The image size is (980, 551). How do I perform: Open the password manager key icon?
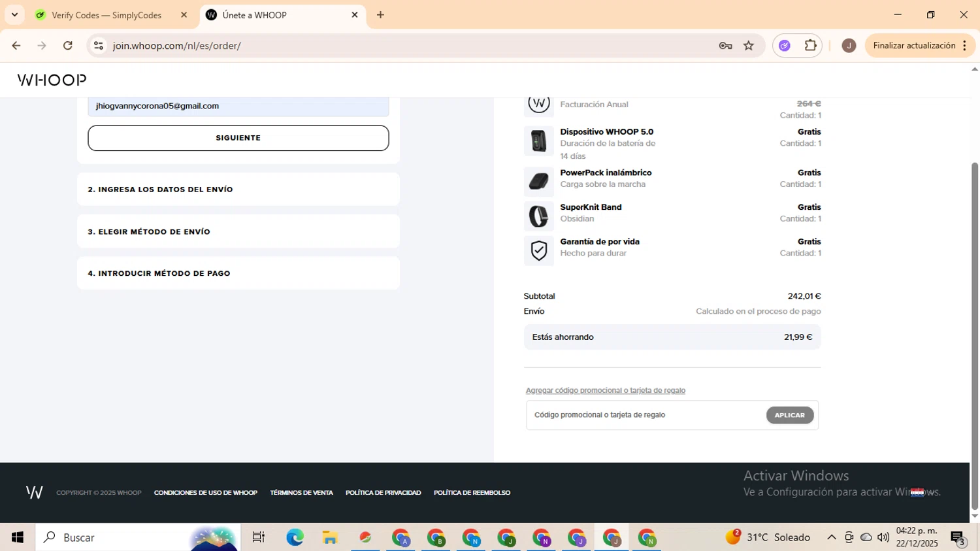click(725, 46)
